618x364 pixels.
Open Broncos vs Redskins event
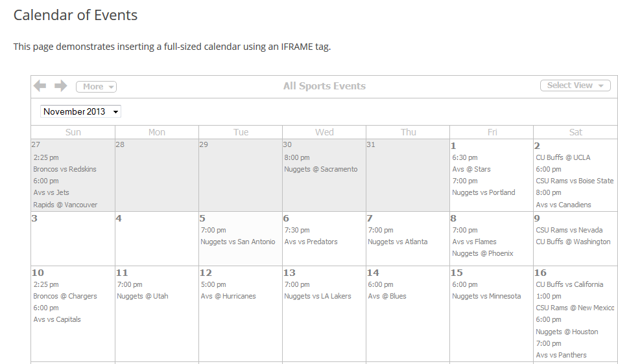(65, 169)
